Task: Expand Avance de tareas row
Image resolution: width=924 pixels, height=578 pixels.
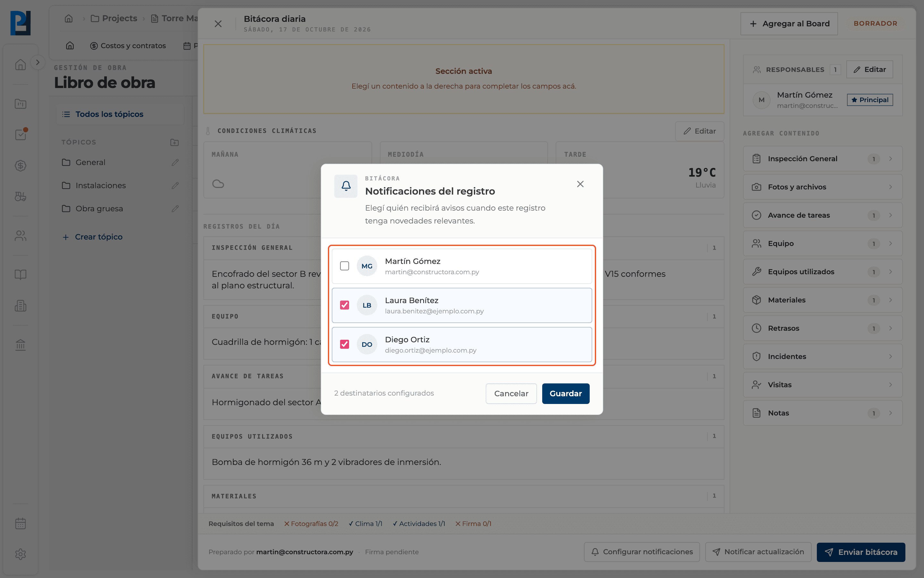Action: 822,215
